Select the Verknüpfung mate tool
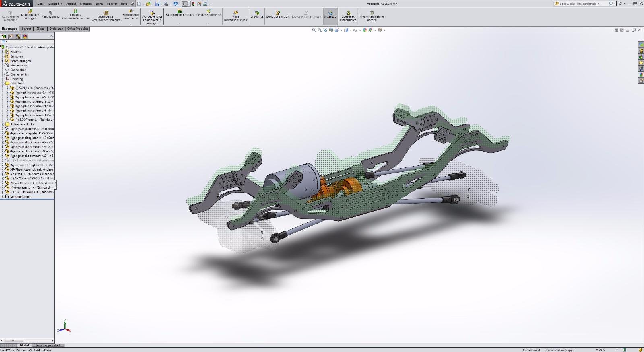Screen dimensions: 644x352 (50, 15)
